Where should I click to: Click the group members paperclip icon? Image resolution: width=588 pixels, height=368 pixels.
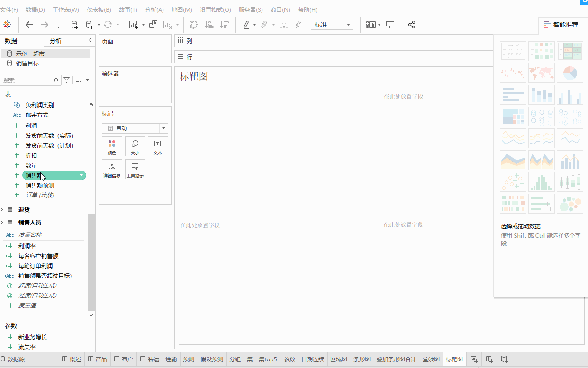point(264,25)
